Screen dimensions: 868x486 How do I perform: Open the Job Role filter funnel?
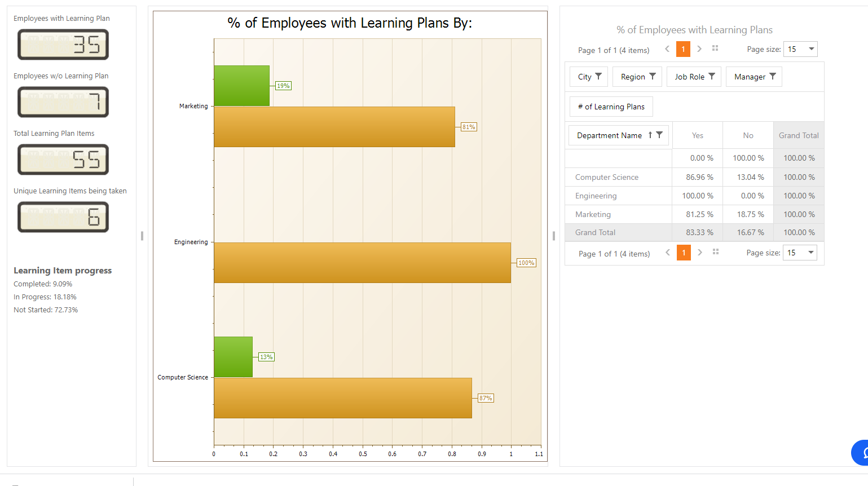click(712, 76)
